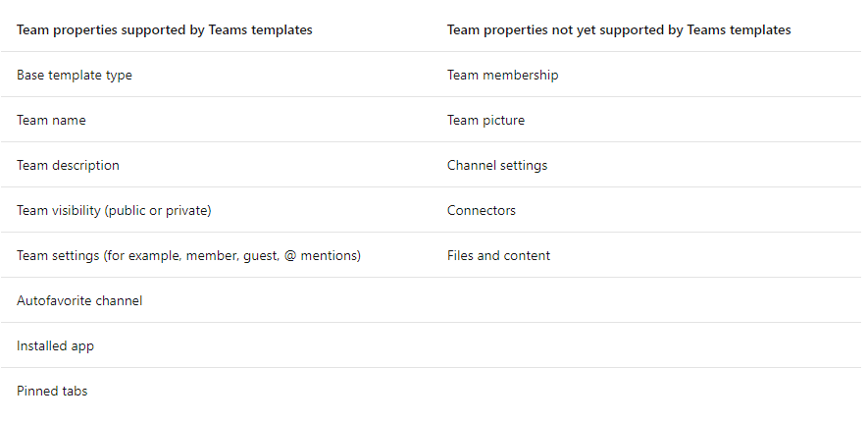868x422 pixels.
Task: Click the "Files and content" cell
Action: point(498,256)
